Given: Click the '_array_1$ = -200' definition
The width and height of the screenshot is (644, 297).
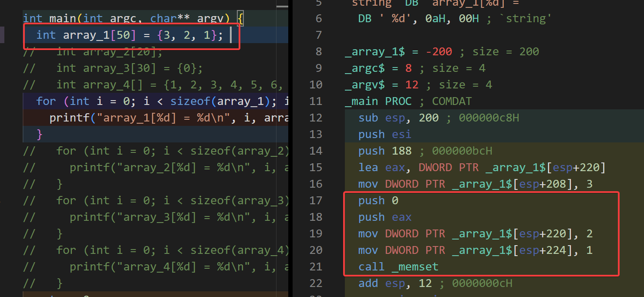Looking at the screenshot, I should (x=398, y=52).
